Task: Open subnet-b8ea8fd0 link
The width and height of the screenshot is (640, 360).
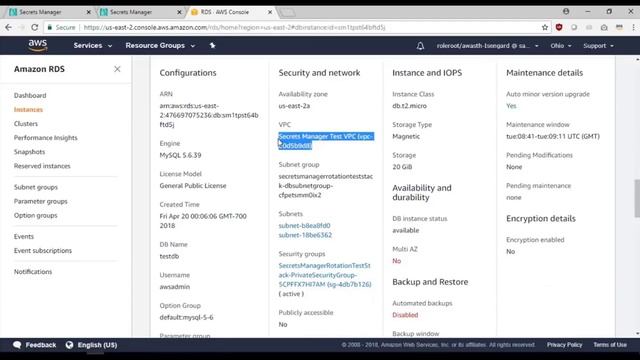Action: coord(304,225)
